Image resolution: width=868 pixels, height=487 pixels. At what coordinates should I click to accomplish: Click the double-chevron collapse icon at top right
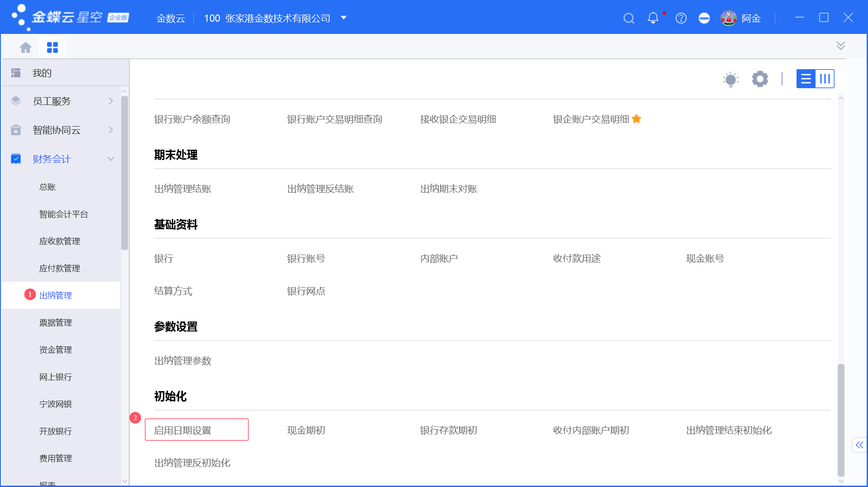coord(841,46)
